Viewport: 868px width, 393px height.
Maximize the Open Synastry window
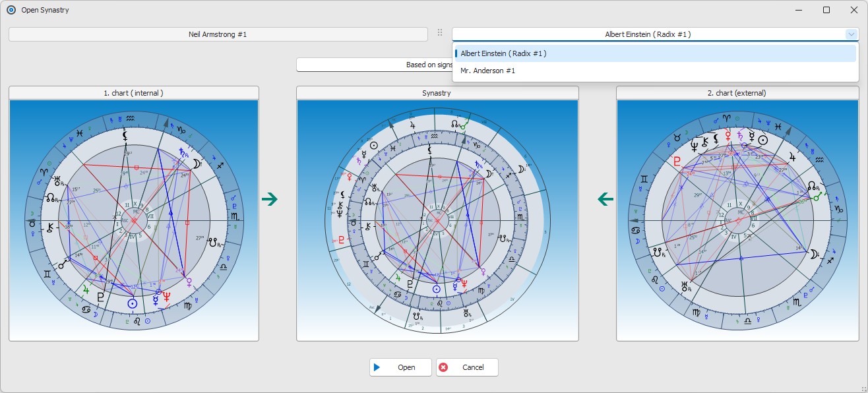pyautogui.click(x=826, y=10)
